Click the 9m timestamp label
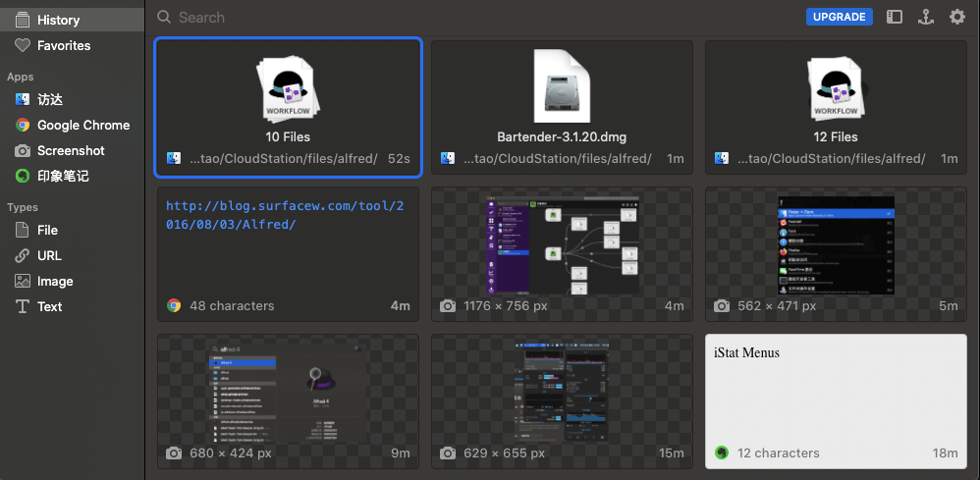 (401, 453)
